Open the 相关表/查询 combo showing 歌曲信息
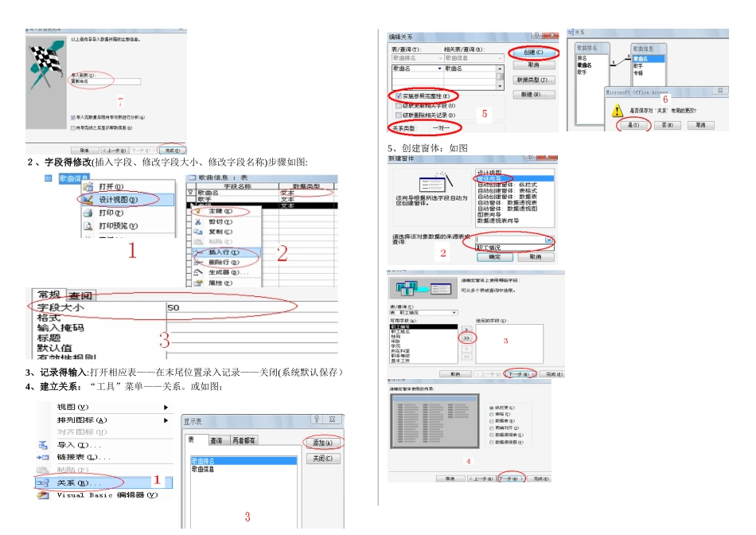The image size is (756, 535). tap(474, 58)
